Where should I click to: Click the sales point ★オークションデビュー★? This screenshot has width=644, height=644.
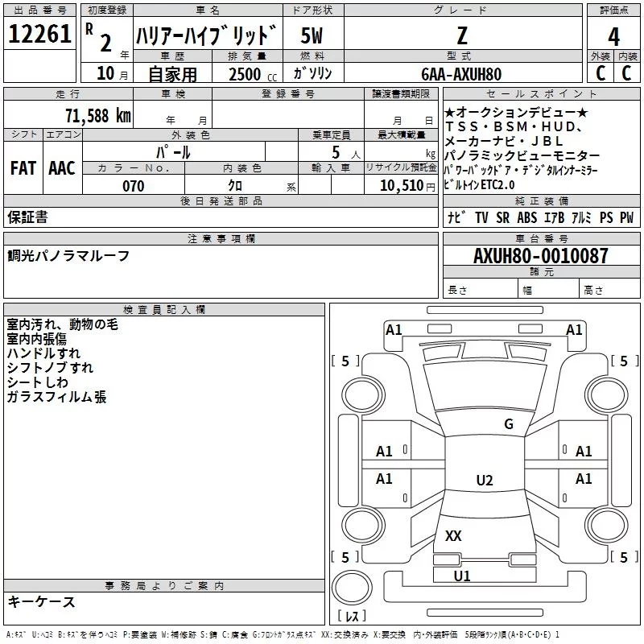click(x=516, y=112)
